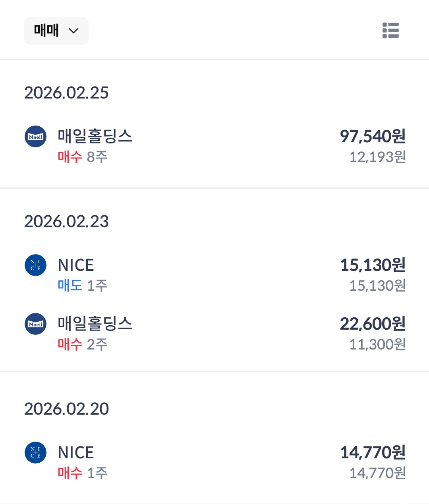Image resolution: width=429 pixels, height=504 pixels.
Task: Tap the NICE logo for the 매도 entry
Action: tap(36, 265)
